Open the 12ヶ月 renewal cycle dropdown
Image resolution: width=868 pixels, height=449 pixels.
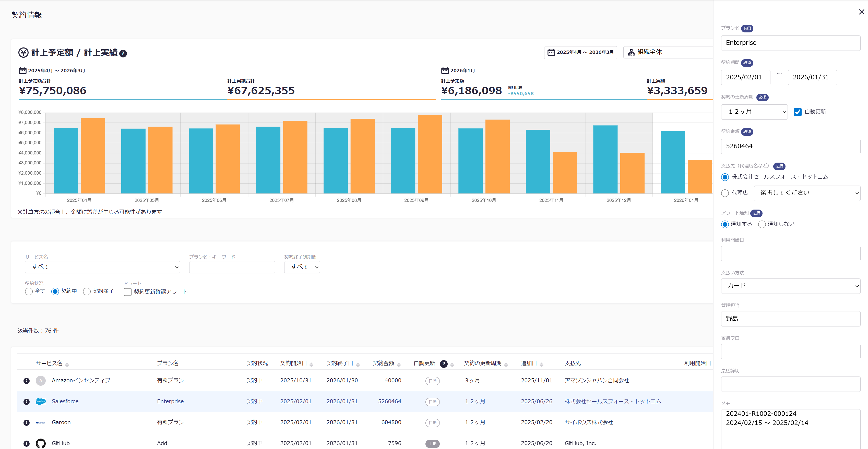point(754,112)
